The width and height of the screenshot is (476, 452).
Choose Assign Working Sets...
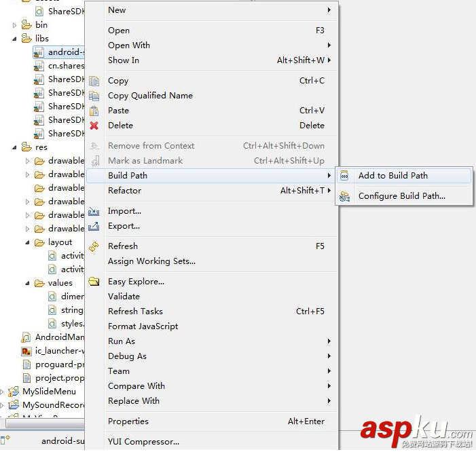coord(213,261)
